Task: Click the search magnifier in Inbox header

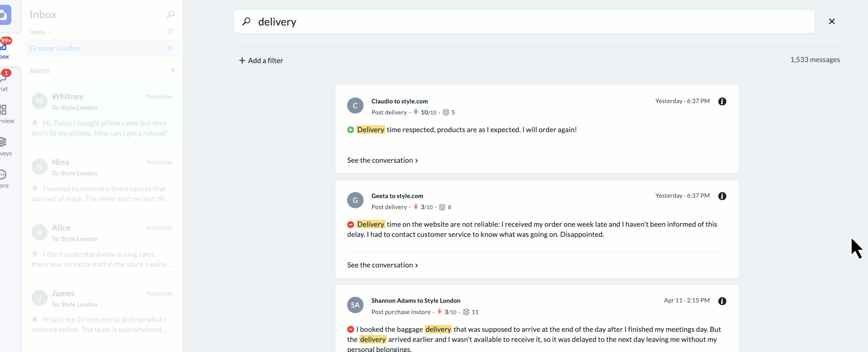Action: click(x=170, y=14)
